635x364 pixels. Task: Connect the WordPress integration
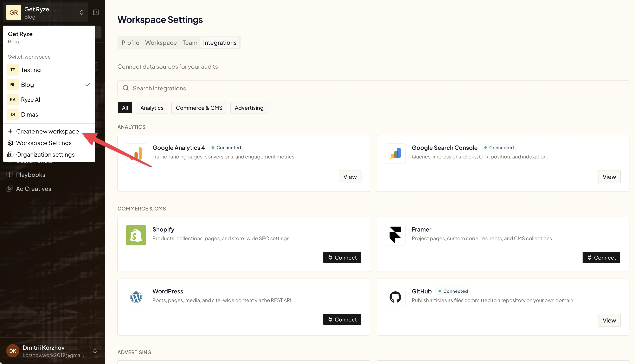[342, 319]
